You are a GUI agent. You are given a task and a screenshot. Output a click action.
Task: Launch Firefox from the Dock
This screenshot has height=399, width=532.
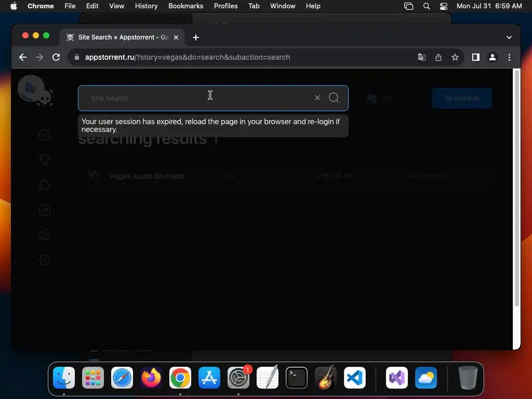151,378
